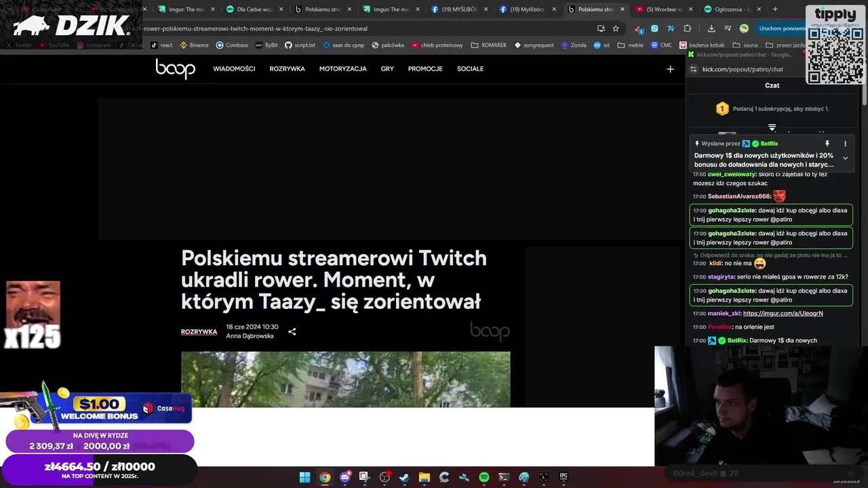Open MOTORYZACJA section
The height and width of the screenshot is (488, 868).
(x=343, y=69)
